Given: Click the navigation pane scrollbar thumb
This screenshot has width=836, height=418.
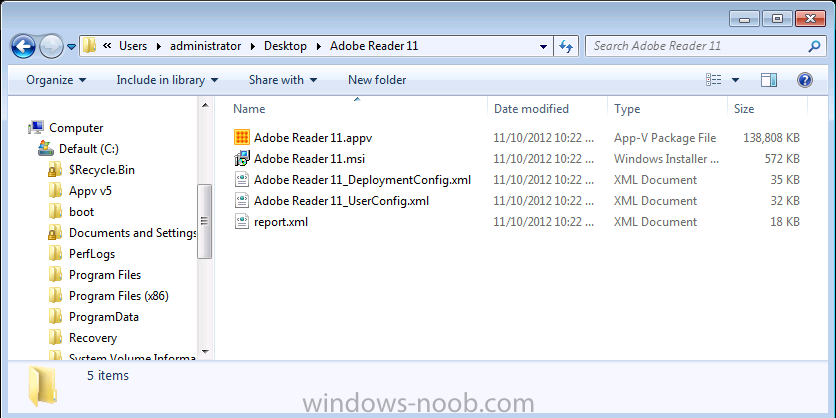Looking at the screenshot, I should (x=205, y=221).
